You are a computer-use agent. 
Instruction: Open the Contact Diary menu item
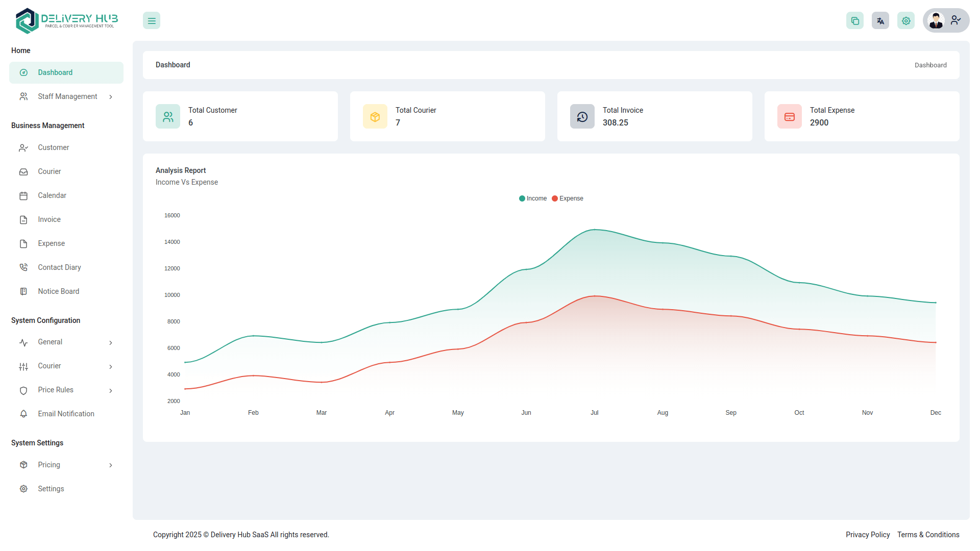[x=59, y=267]
